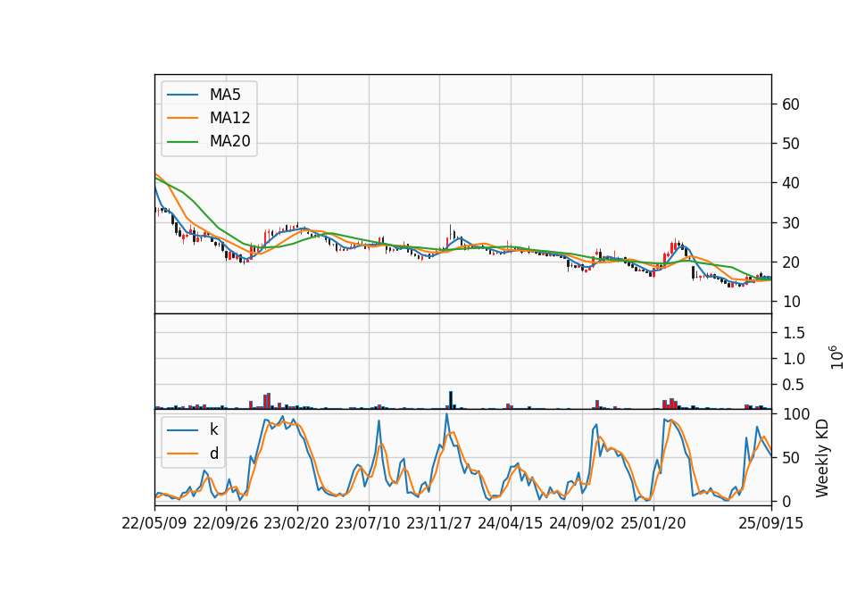Click the tallest black volume bar near 23/11/27
Screen dimensions: 857x616
[451, 400]
